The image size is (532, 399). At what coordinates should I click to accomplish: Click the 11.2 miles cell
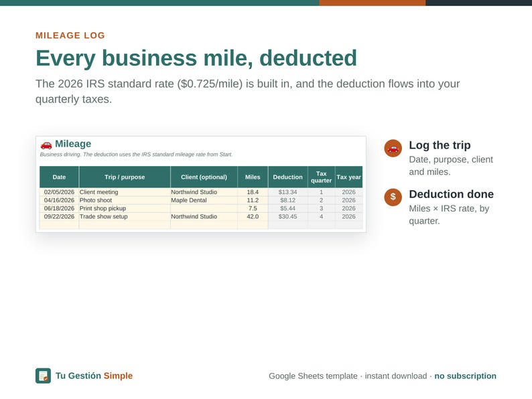tap(253, 200)
